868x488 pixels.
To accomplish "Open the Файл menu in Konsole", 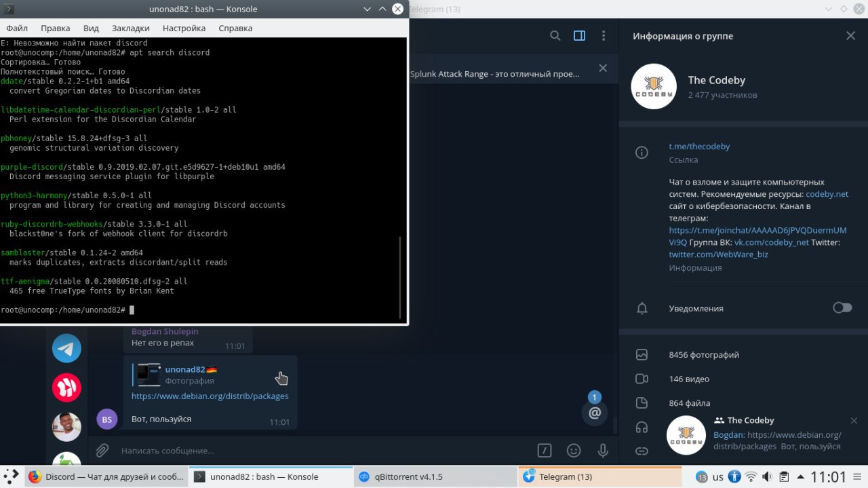I will 17,28.
